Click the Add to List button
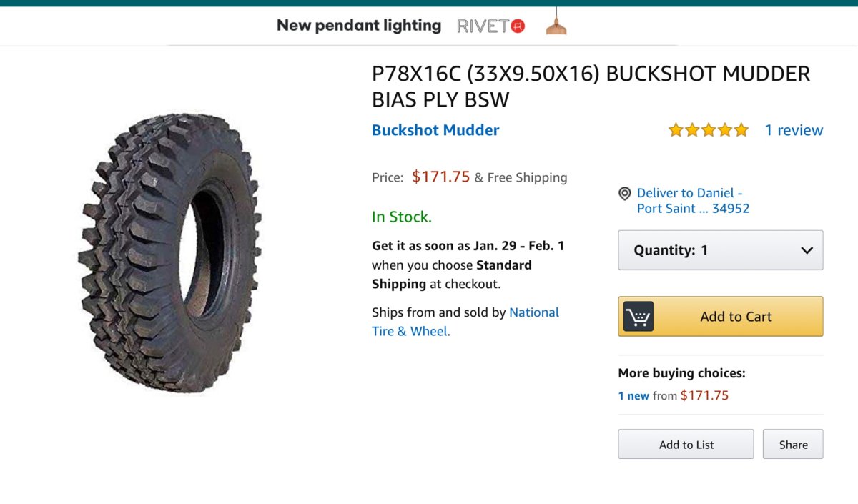Screen dimensions: 858x504 (x=686, y=444)
